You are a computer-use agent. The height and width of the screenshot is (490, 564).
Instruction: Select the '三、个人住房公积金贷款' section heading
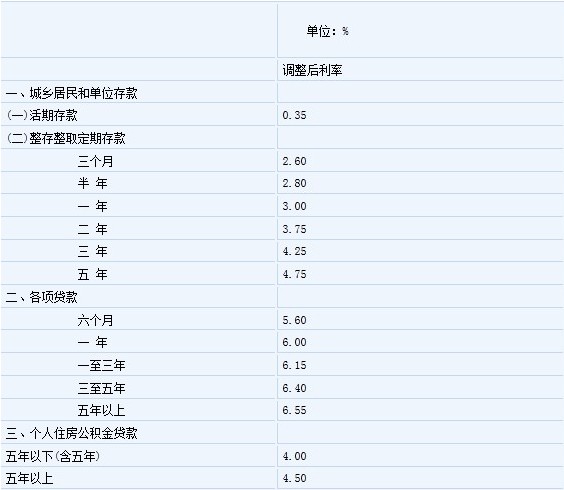pos(72,433)
